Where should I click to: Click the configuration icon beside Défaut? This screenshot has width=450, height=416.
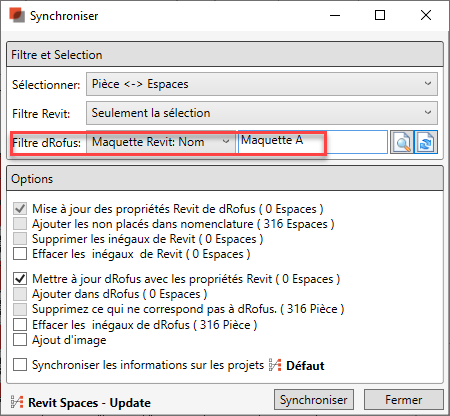(275, 365)
